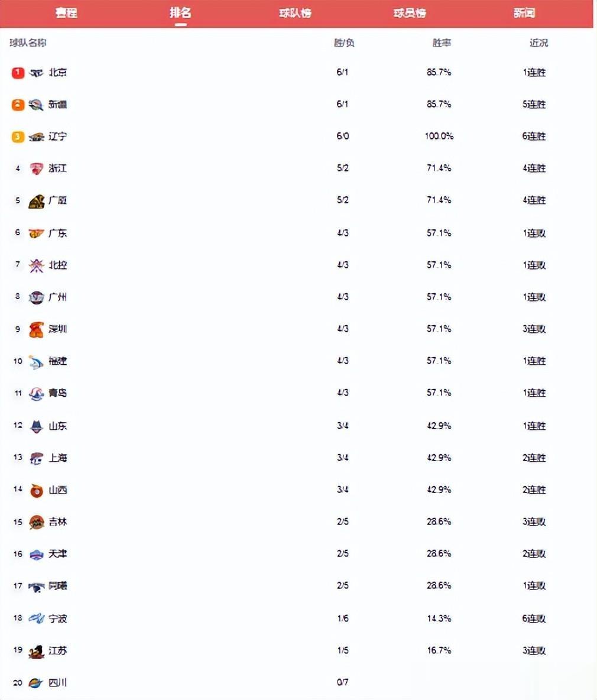The height and width of the screenshot is (700, 597).
Task: Click the 吉林 team logo icon
Action: [36, 522]
